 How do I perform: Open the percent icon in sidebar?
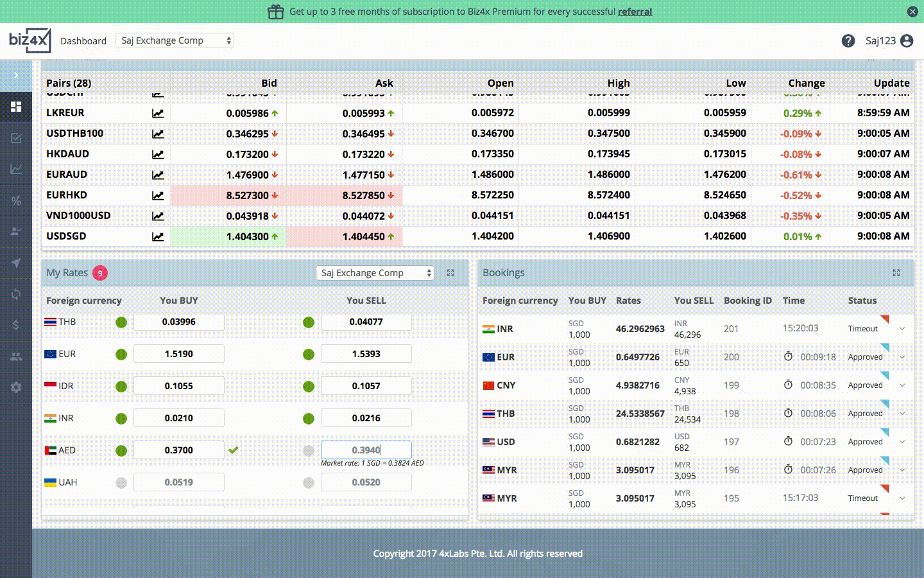pyautogui.click(x=16, y=200)
